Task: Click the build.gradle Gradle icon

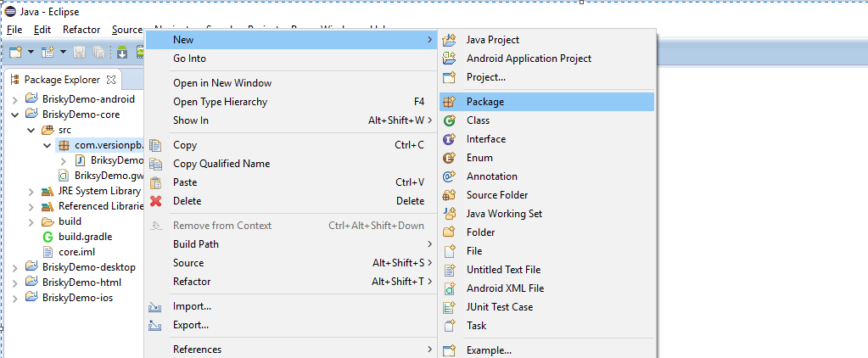Action: (48, 237)
